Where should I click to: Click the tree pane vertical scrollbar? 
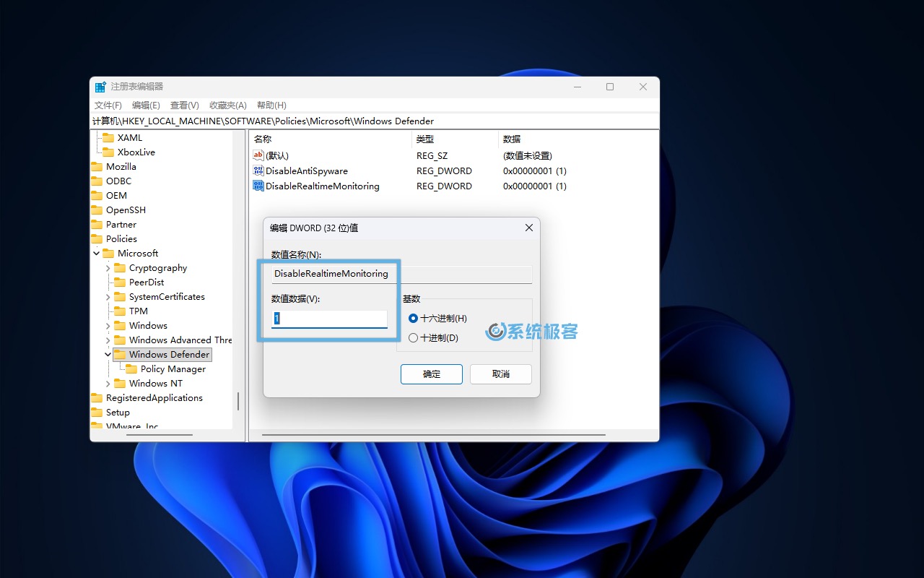238,401
